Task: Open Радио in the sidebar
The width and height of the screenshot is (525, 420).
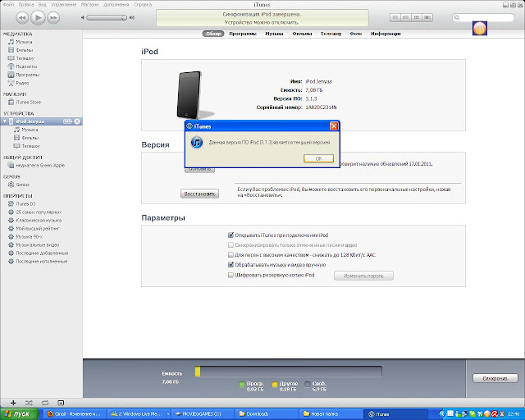Action: click(22, 83)
